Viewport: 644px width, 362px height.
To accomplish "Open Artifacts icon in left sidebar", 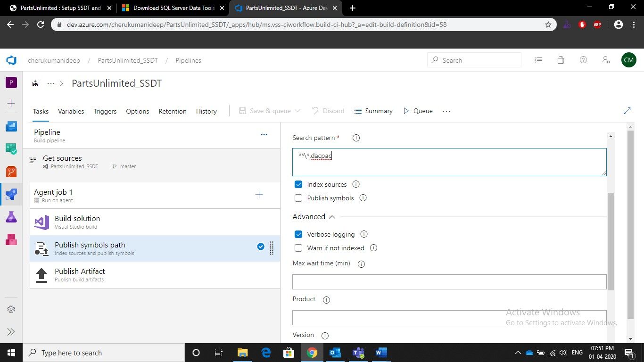I will click(x=11, y=239).
